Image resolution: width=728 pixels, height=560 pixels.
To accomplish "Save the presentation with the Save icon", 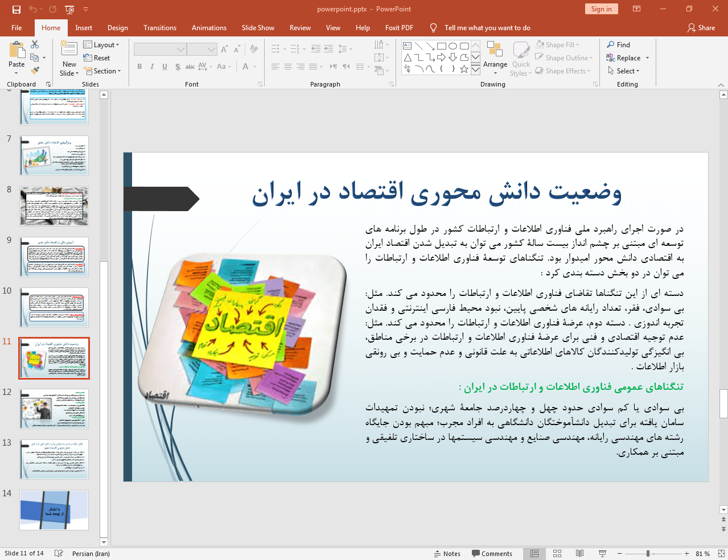I will (x=16, y=9).
